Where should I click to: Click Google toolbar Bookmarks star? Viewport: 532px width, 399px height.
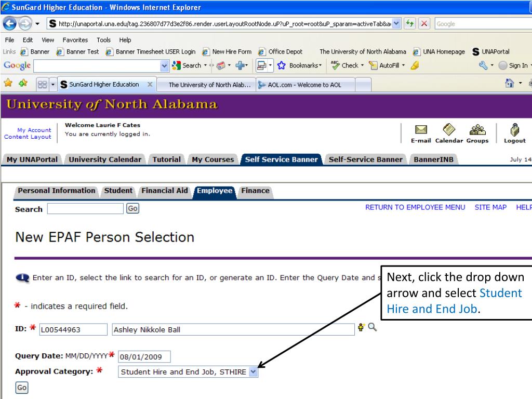pos(281,65)
